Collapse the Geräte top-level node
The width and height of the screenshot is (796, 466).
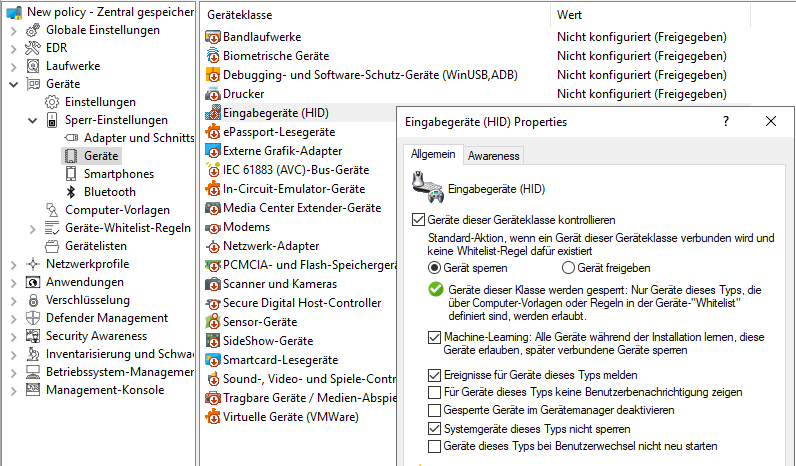coord(14,84)
